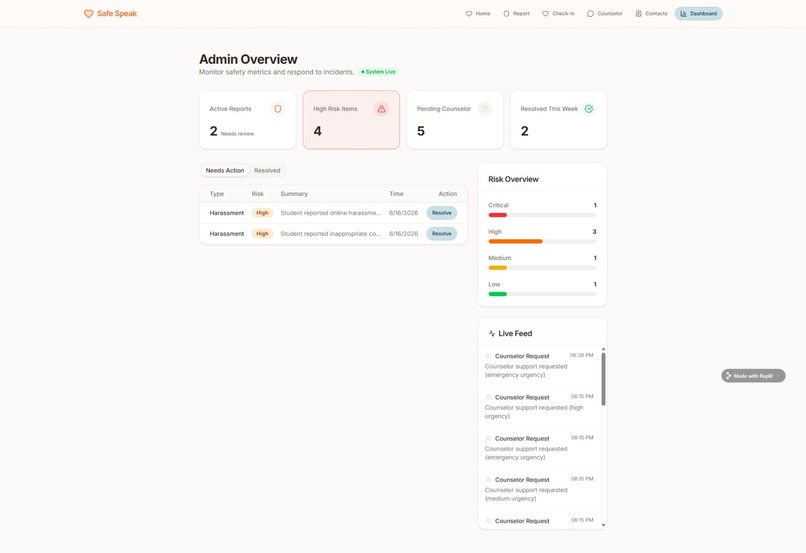
Task: Open the Active Reports card
Action: pyautogui.click(x=248, y=120)
